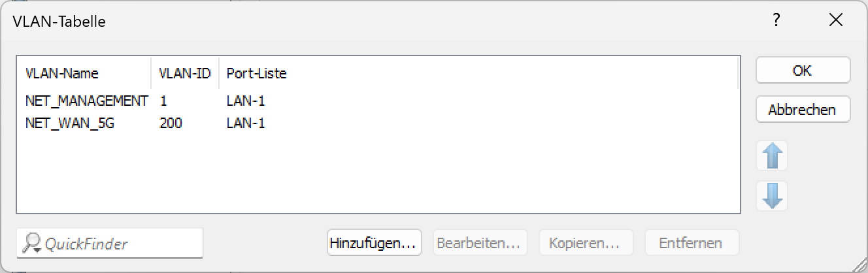This screenshot has width=868, height=273.
Task: Focus the QuickFinder search field
Action: pos(118,244)
